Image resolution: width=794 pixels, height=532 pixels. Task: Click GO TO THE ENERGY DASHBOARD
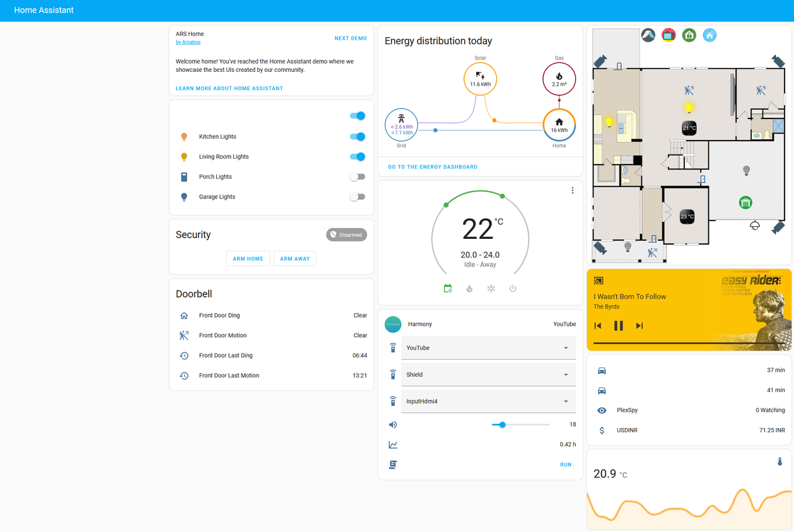(x=433, y=167)
